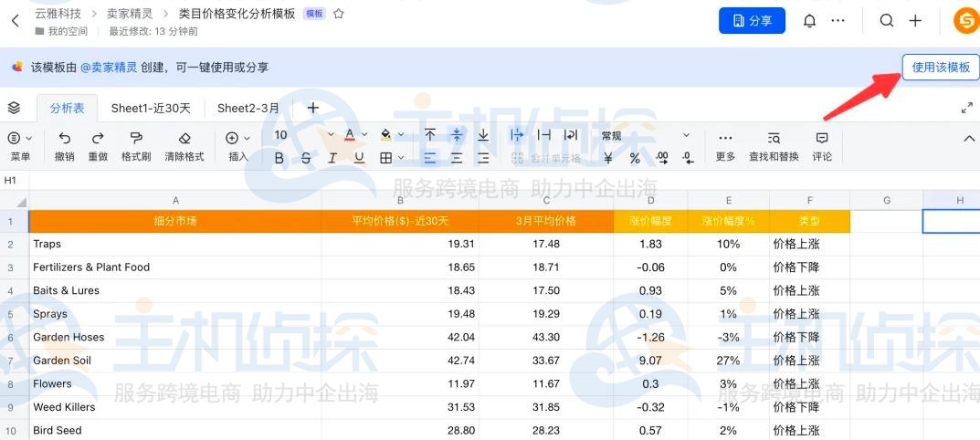980x440 pixels.
Task: Open the font size 10 dropdown
Action: tap(304, 135)
